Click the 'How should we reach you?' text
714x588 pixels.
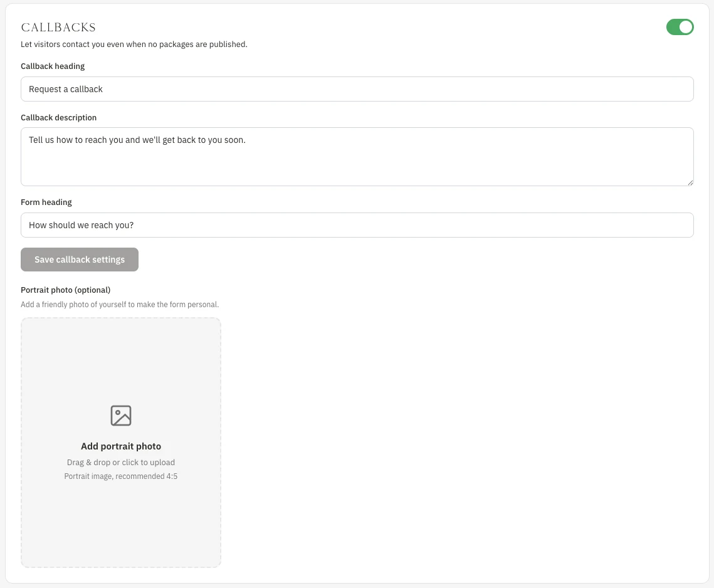(81, 225)
